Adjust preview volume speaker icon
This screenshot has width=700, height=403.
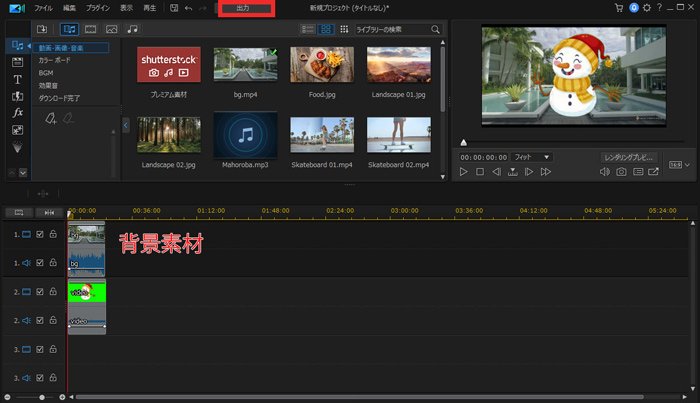tap(604, 172)
